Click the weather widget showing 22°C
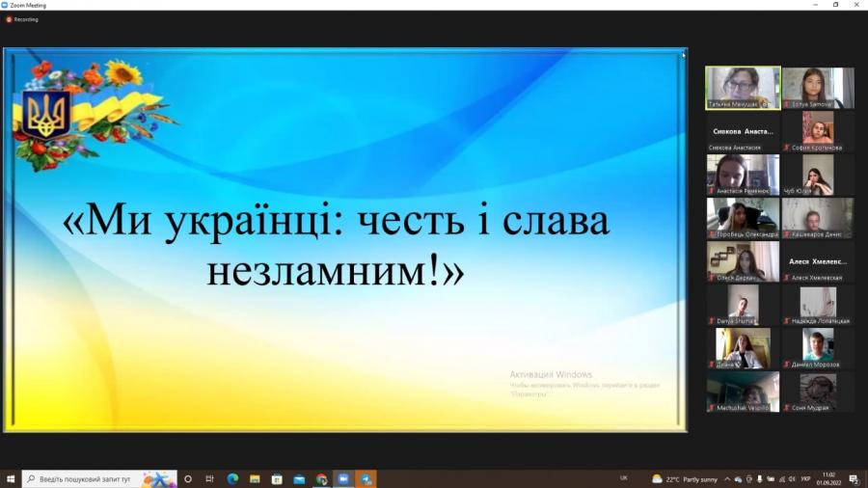868x488 pixels. tap(685, 479)
